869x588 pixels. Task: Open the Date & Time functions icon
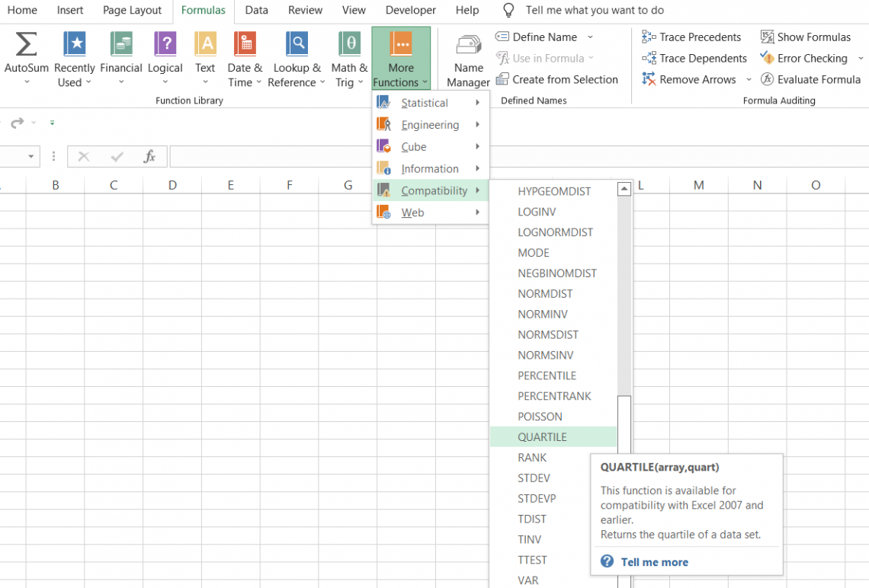(245, 44)
